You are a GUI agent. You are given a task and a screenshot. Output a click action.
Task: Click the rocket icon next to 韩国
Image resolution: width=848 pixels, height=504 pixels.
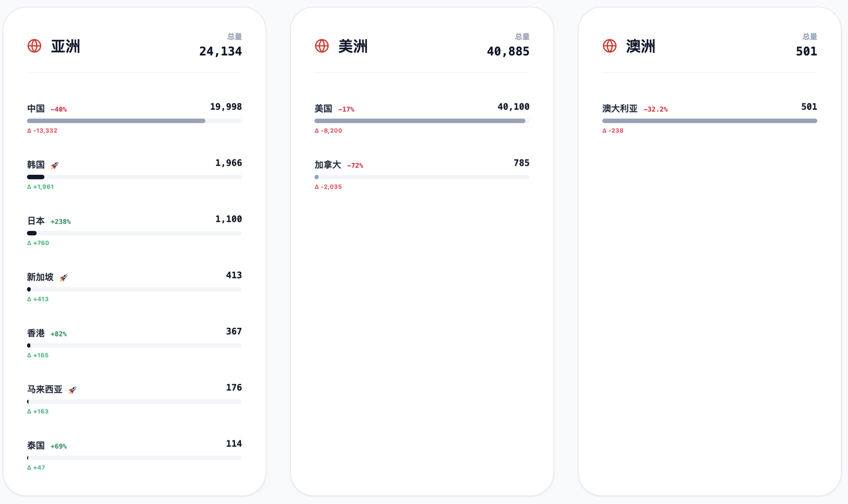point(55,166)
